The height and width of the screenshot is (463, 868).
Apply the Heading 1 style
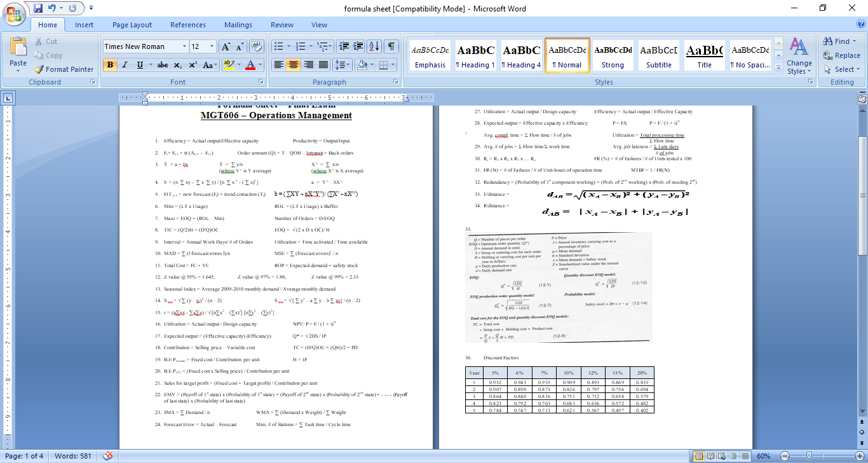(475, 55)
